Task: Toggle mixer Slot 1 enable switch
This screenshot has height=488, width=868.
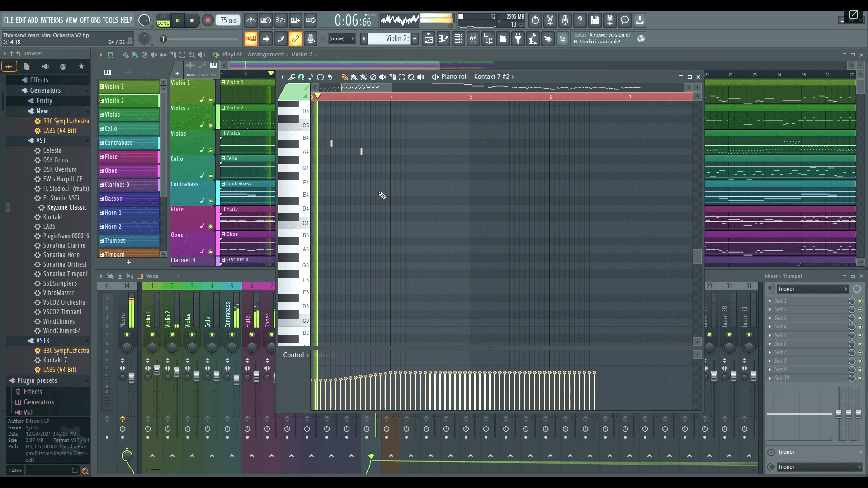Action: [x=860, y=301]
